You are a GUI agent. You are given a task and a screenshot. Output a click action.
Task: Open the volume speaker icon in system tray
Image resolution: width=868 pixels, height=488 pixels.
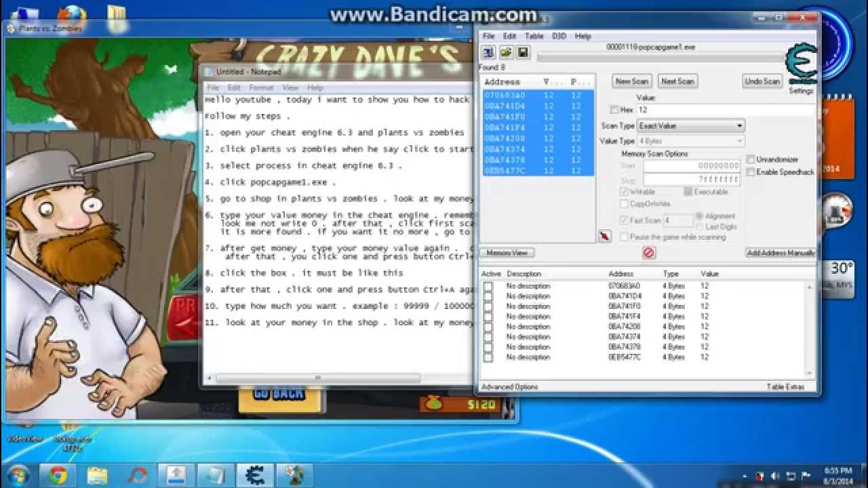(x=774, y=476)
